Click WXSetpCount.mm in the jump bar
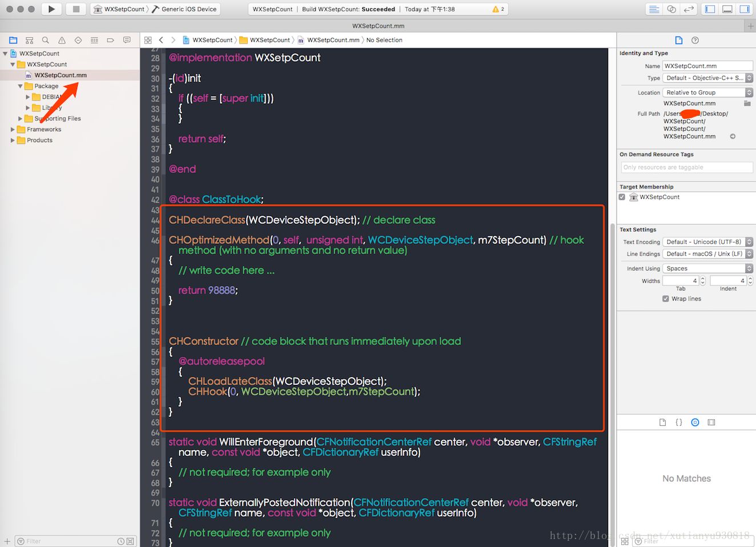 (x=329, y=40)
